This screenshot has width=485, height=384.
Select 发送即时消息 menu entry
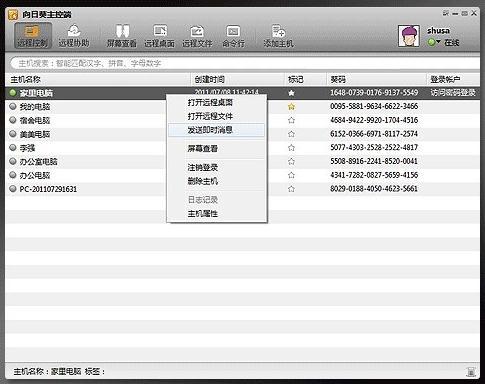pos(216,130)
